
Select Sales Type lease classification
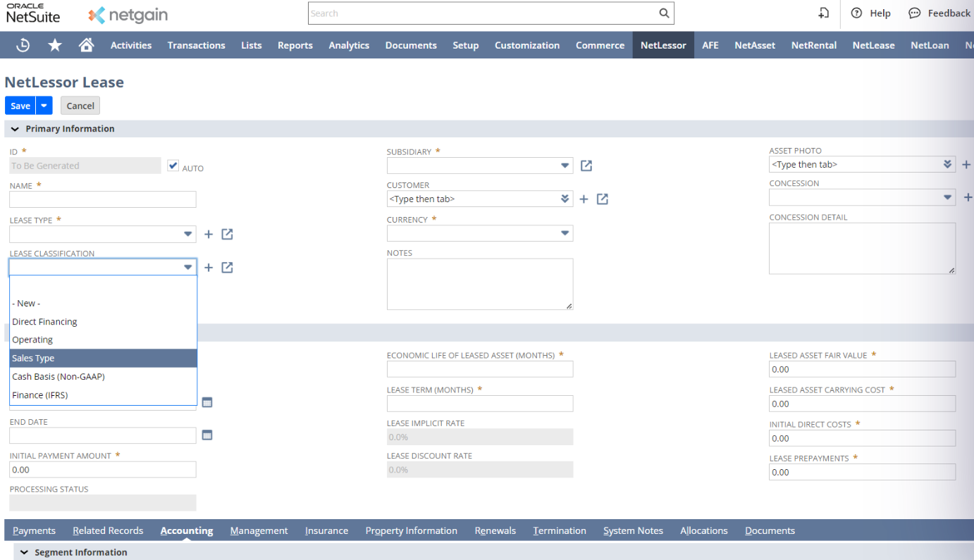(x=103, y=359)
